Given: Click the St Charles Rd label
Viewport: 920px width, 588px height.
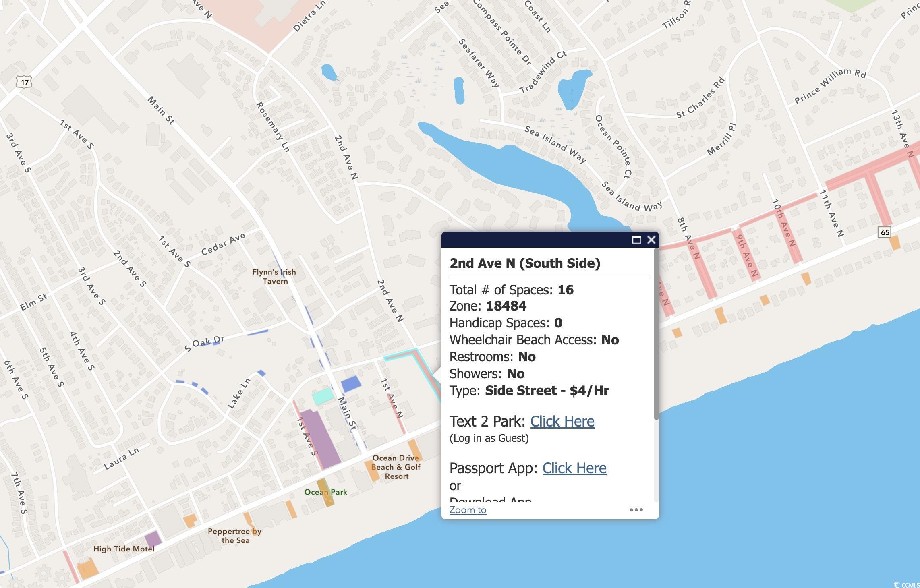Looking at the screenshot, I should coord(700,98).
